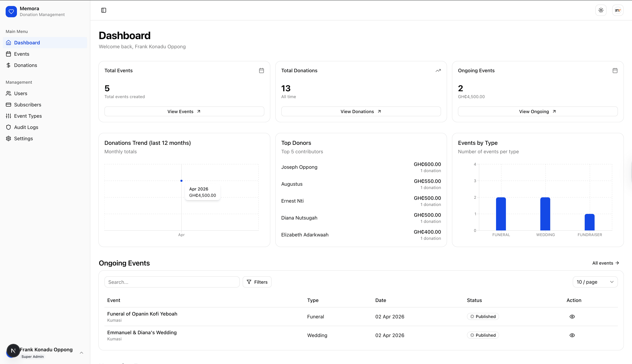
Task: Follow the All events link
Action: pyautogui.click(x=606, y=263)
